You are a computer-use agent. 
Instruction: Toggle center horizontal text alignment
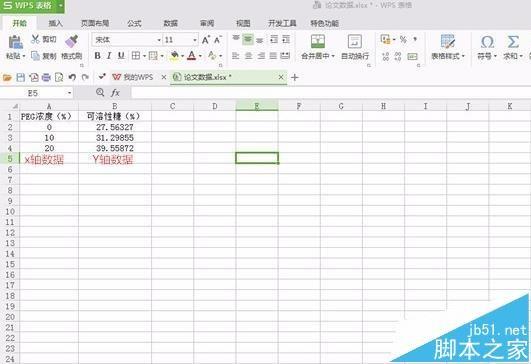coord(248,56)
